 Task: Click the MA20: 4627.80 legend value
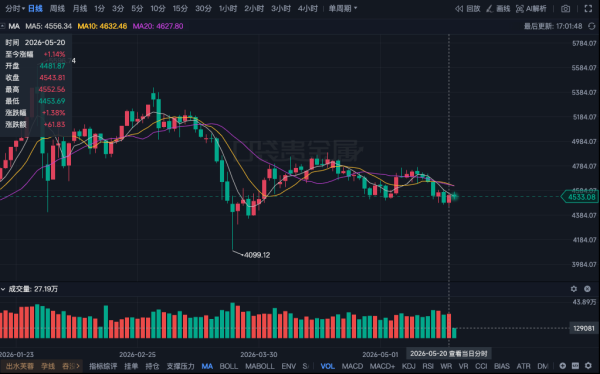158,26
